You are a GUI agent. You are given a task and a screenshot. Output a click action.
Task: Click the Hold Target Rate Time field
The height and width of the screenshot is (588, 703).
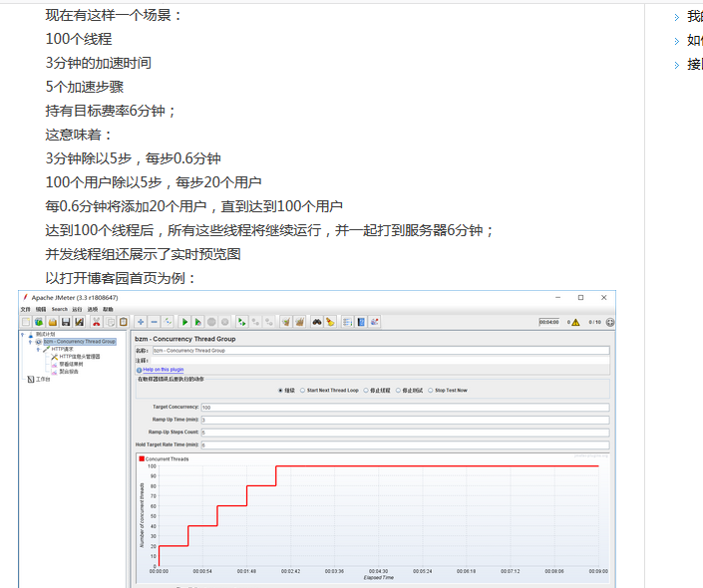click(x=405, y=445)
